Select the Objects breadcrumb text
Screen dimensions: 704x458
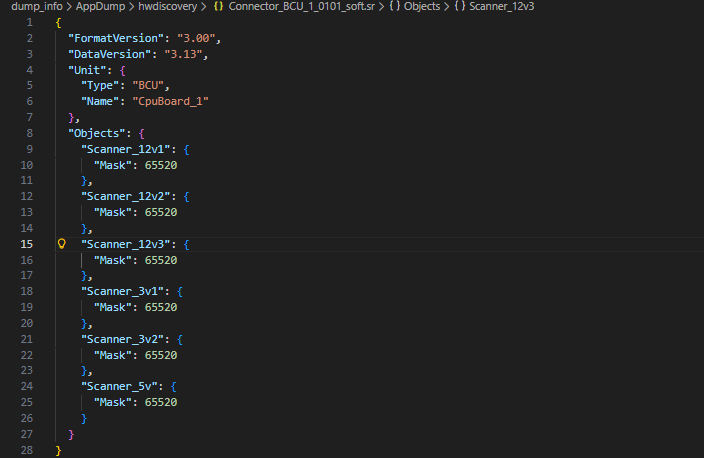click(x=421, y=6)
